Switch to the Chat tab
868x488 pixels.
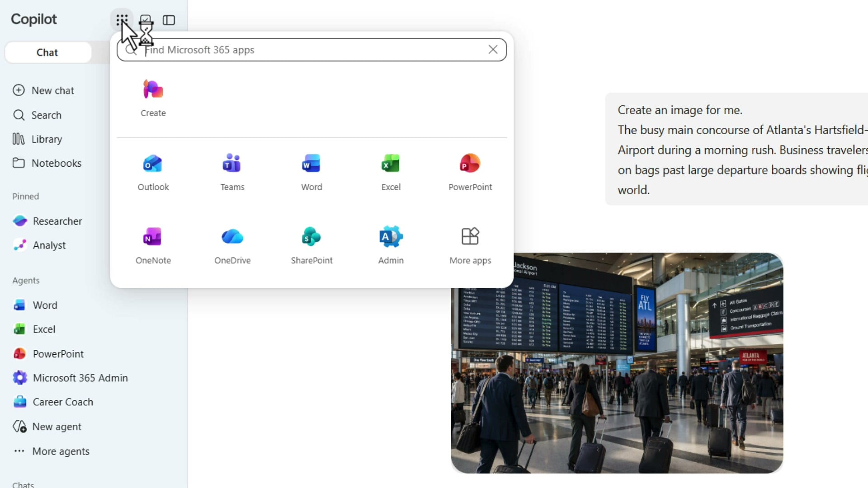pyautogui.click(x=47, y=52)
